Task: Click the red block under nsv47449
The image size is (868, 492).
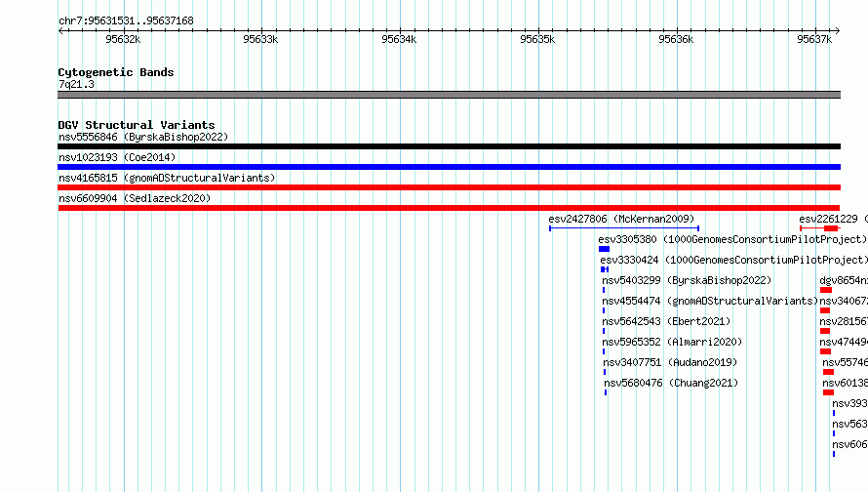Action: (825, 351)
